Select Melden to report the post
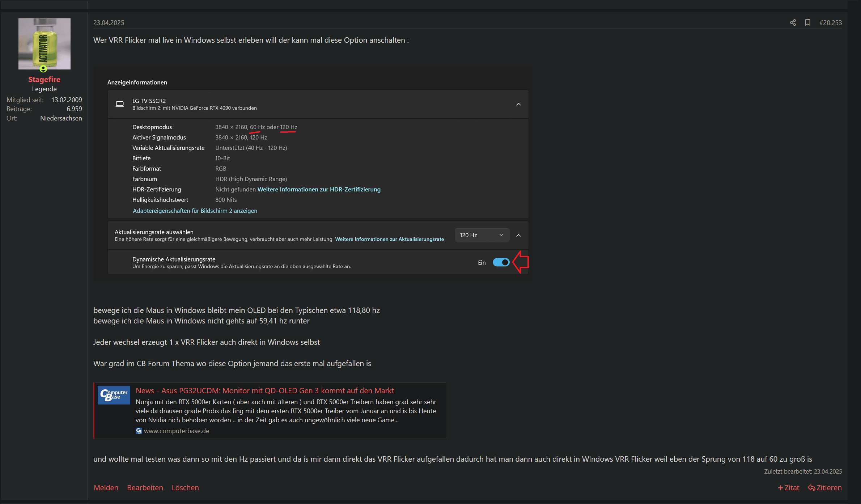861x504 pixels. 106,487
